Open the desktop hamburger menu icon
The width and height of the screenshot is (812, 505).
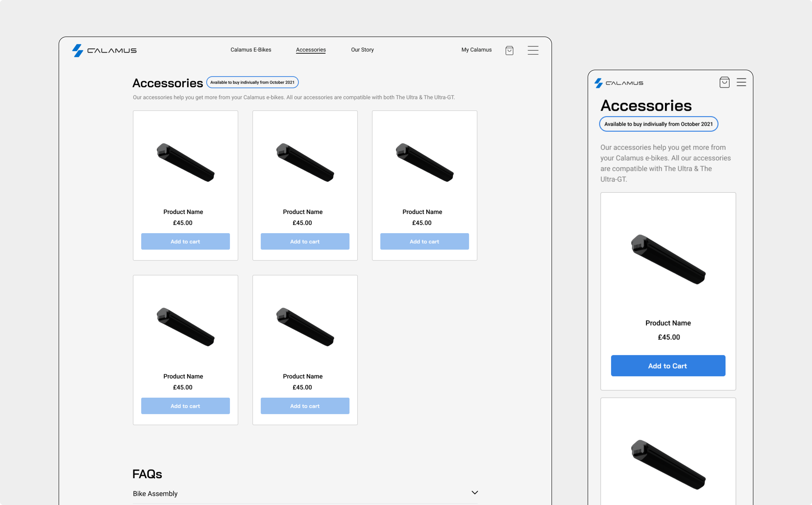[533, 50]
